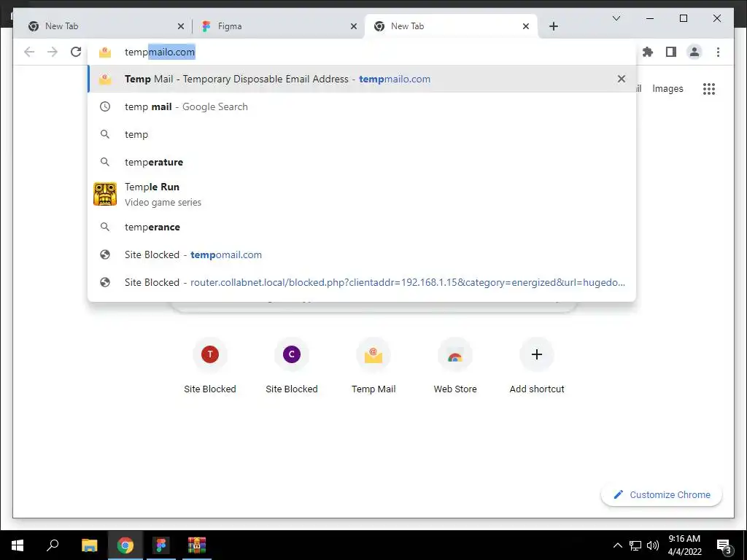Remove the Temp Mail suggestion with X
Image resolution: width=747 pixels, height=560 pixels.
coord(622,79)
